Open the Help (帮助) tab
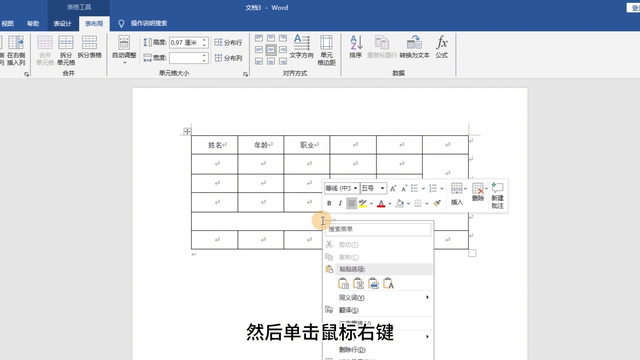Image resolution: width=640 pixels, height=360 pixels. 33,24
